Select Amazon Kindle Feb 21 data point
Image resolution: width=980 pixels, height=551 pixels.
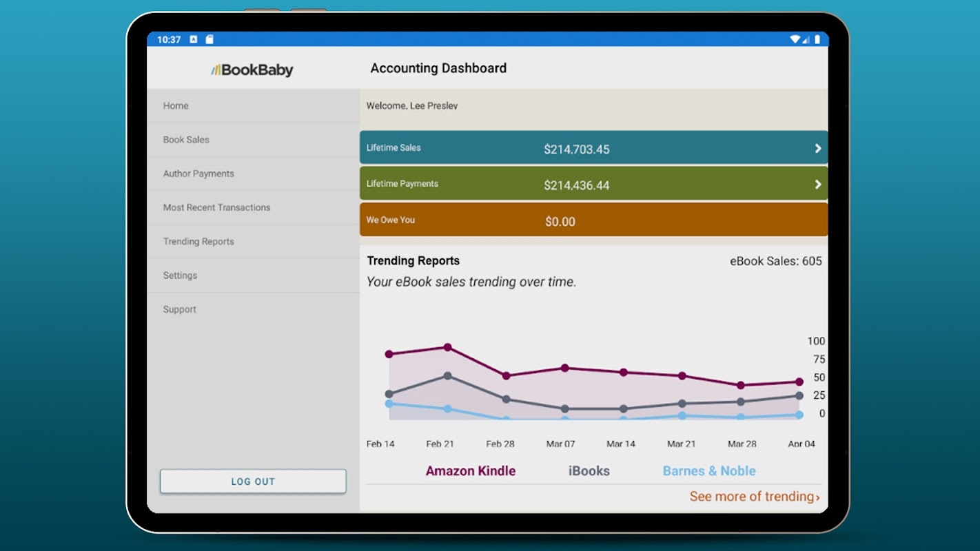click(x=447, y=347)
